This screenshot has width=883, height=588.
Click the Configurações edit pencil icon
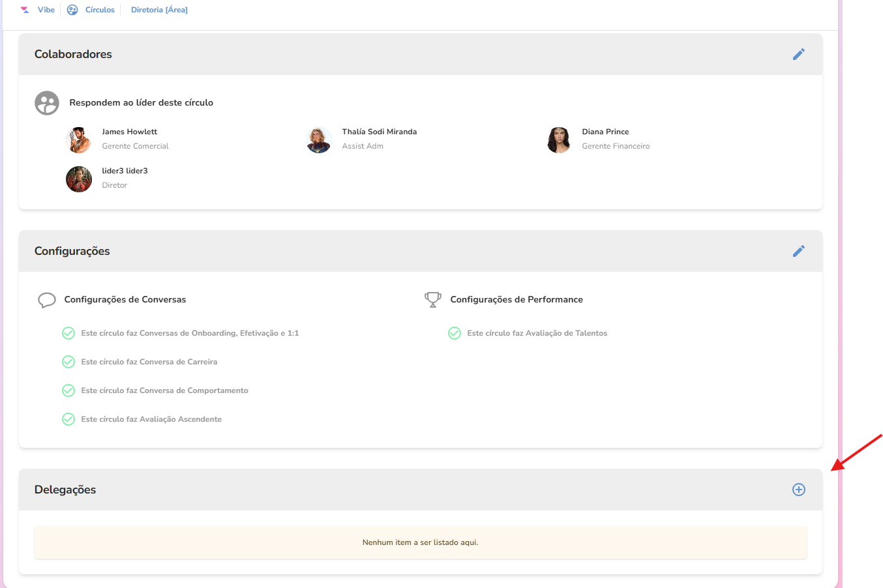[798, 251]
